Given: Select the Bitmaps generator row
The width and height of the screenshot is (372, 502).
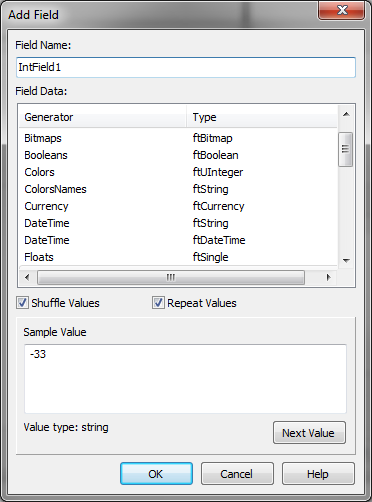Looking at the screenshot, I should [178, 138].
